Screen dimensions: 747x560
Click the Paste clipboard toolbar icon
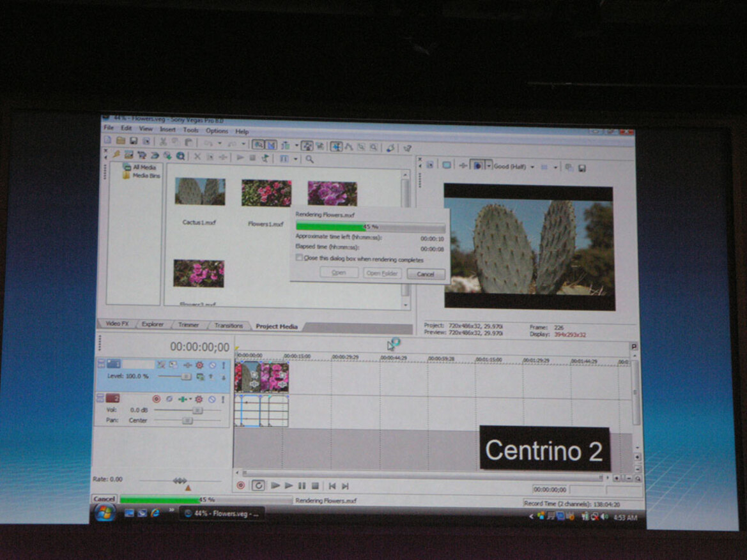[x=189, y=142]
